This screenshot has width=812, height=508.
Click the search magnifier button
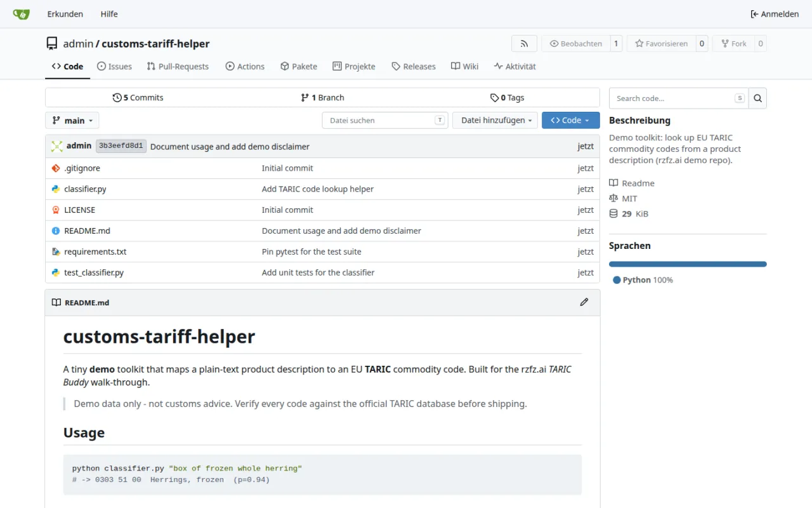757,98
